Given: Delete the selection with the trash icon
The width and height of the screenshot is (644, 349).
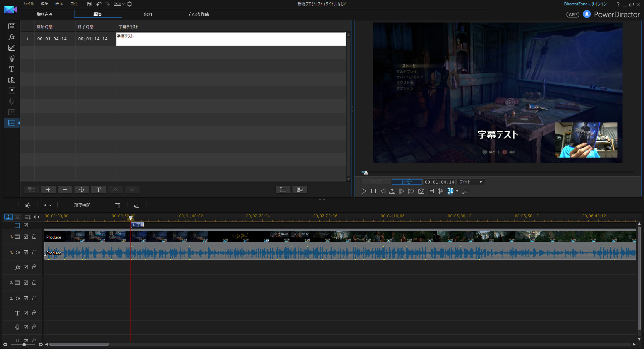Looking at the screenshot, I should (x=117, y=205).
